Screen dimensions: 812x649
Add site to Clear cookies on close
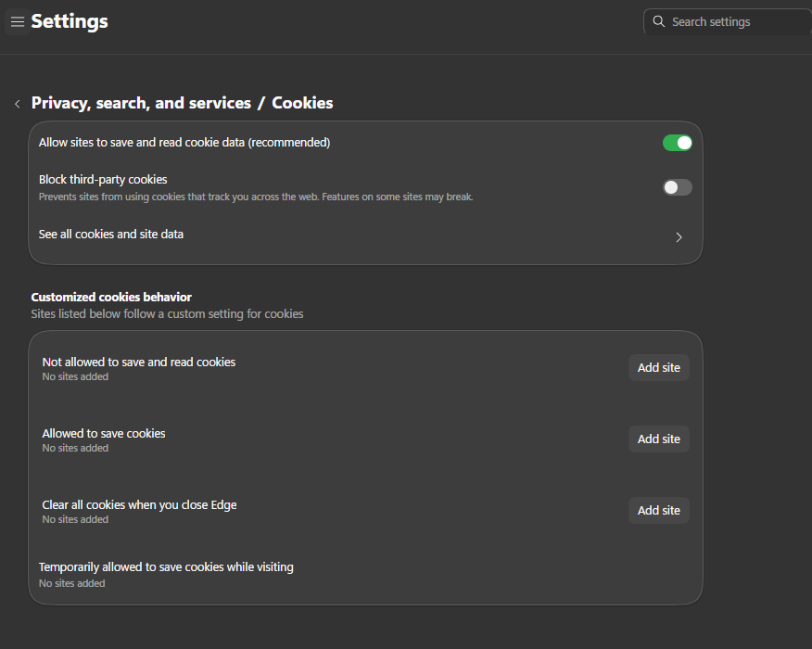point(658,511)
